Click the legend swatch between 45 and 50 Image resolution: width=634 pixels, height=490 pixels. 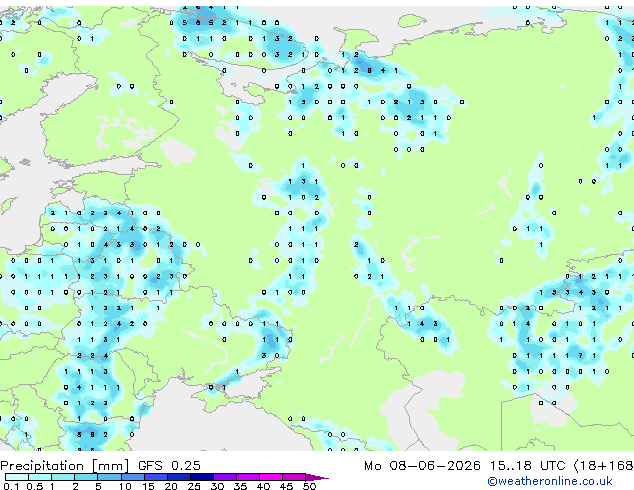coord(294,477)
